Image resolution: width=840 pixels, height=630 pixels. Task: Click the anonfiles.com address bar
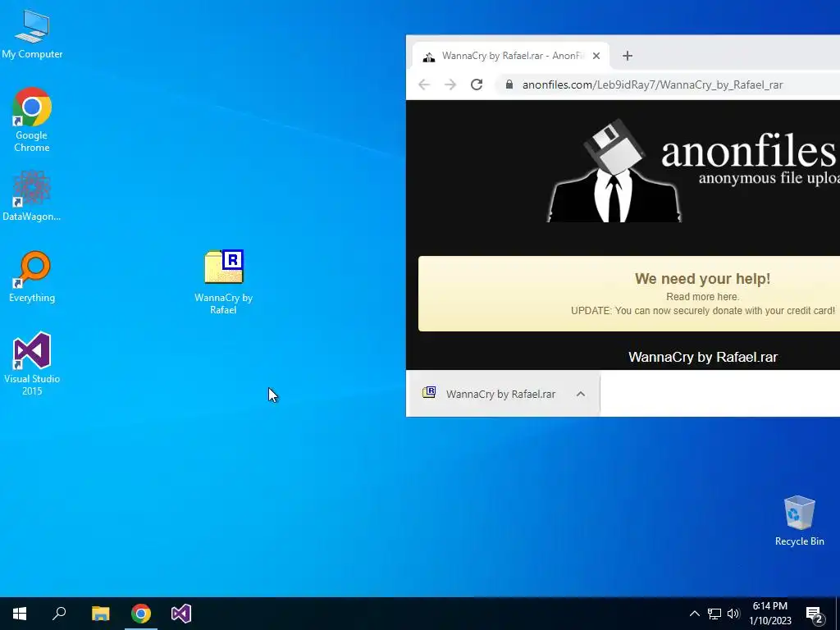coord(669,84)
